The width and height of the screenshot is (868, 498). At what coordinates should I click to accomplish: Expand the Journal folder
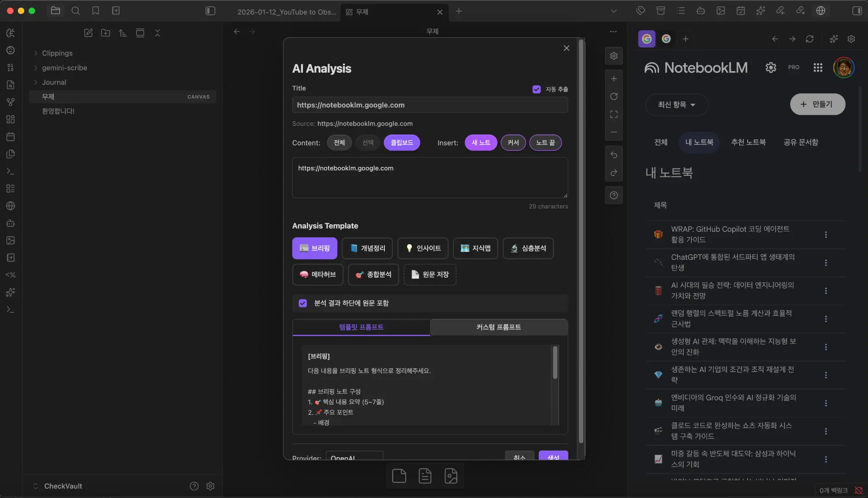click(54, 82)
